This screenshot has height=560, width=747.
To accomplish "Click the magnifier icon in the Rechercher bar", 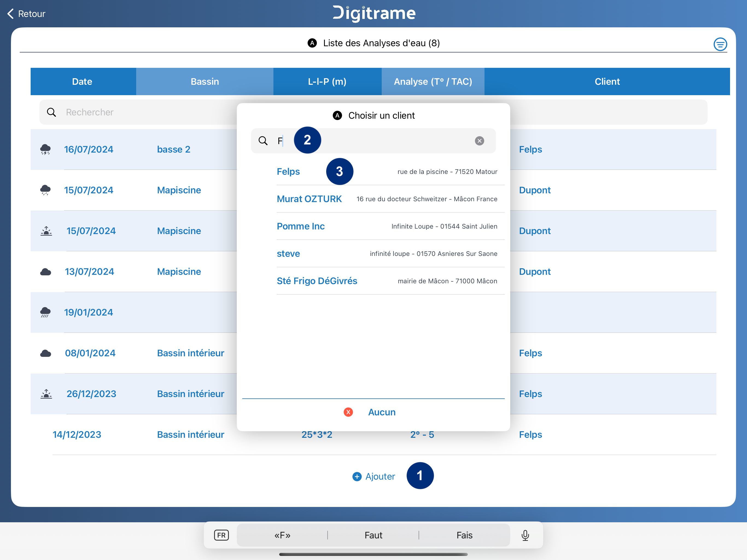I will [x=51, y=112].
